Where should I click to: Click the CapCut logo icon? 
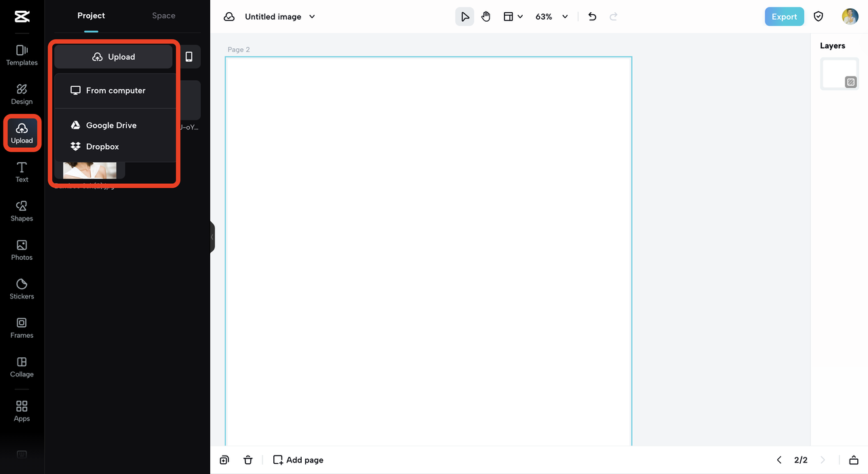pyautogui.click(x=22, y=17)
